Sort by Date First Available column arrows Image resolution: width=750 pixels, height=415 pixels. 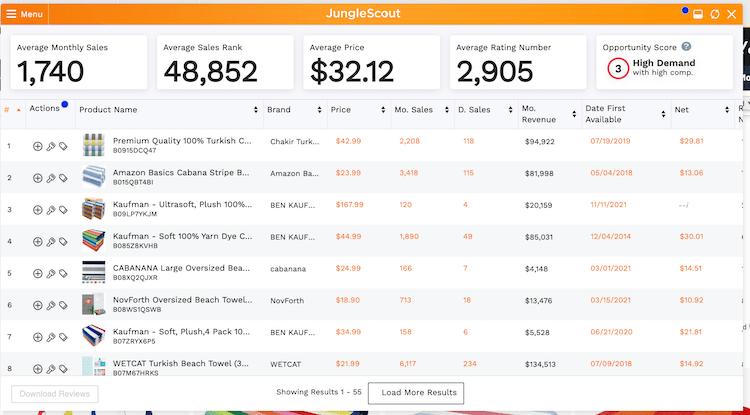(x=663, y=114)
